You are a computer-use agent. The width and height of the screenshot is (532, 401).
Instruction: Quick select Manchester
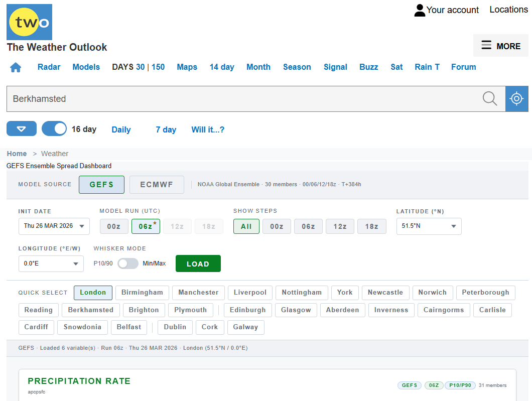point(198,293)
